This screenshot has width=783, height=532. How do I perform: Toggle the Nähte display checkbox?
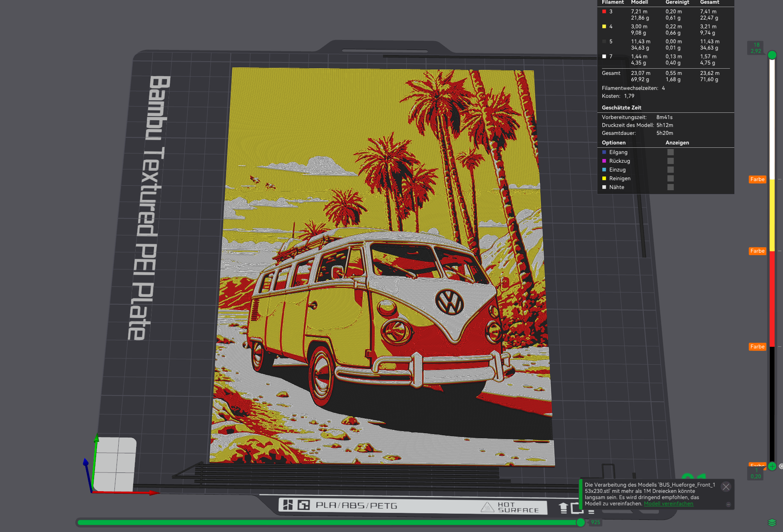[671, 187]
